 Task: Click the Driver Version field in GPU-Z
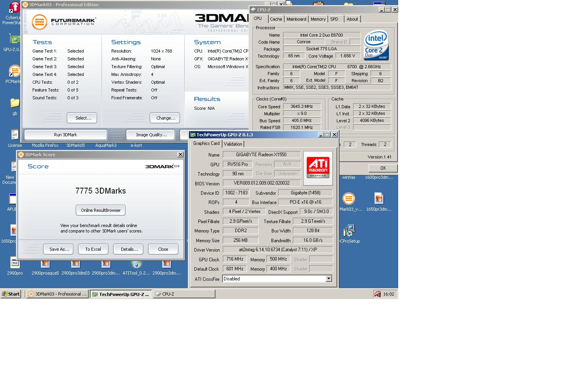point(278,250)
